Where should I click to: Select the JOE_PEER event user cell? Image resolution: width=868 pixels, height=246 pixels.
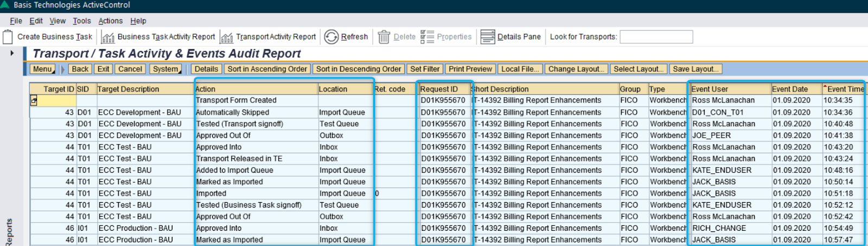tap(731, 135)
